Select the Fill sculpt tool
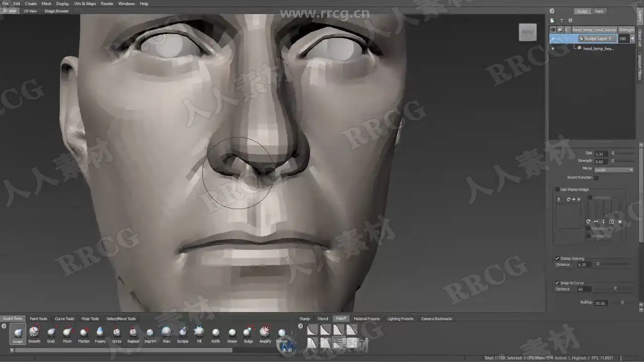 pyautogui.click(x=199, y=334)
